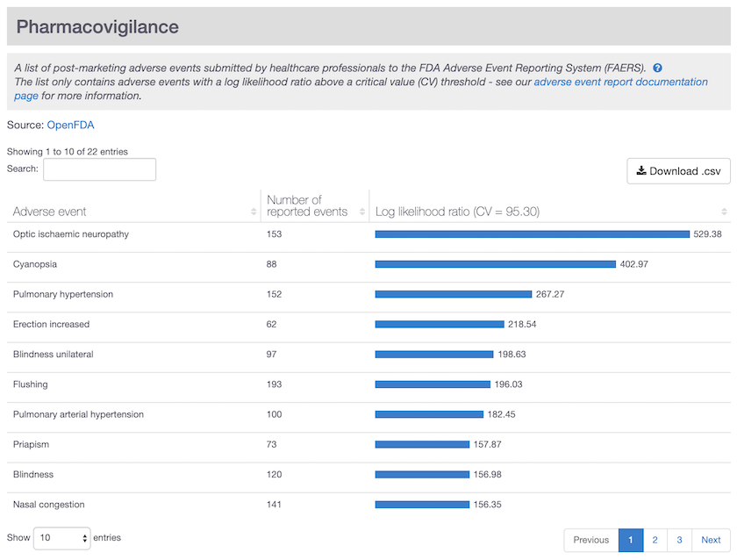The width and height of the screenshot is (737, 560).
Task: Select the Pulmonary hypertension row label
Action: click(63, 294)
